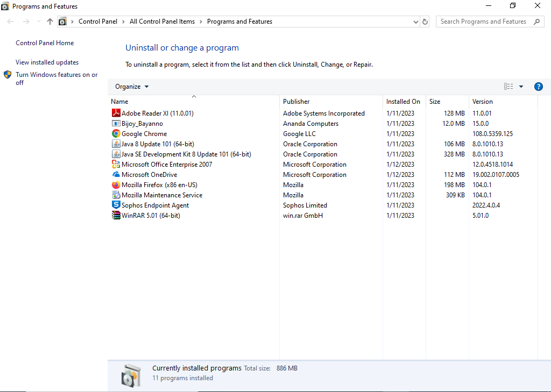Image resolution: width=551 pixels, height=392 pixels.
Task: Open help via the blue question mark icon
Action: [x=538, y=87]
